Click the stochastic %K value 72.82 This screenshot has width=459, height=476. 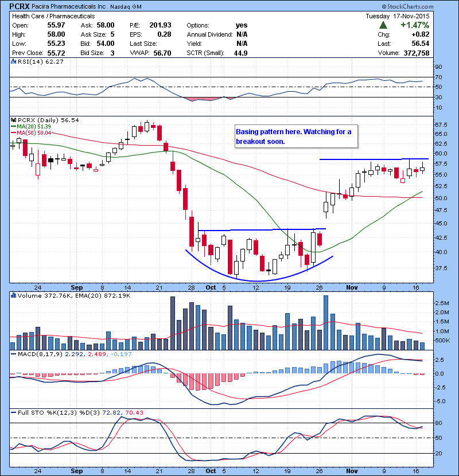point(111,413)
